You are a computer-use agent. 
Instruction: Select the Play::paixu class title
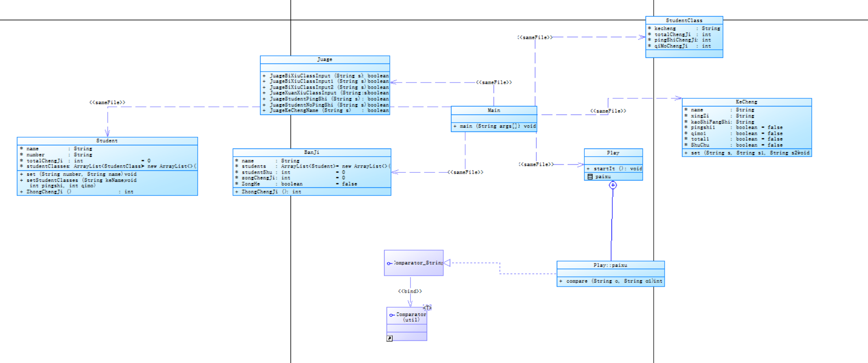[610, 265]
